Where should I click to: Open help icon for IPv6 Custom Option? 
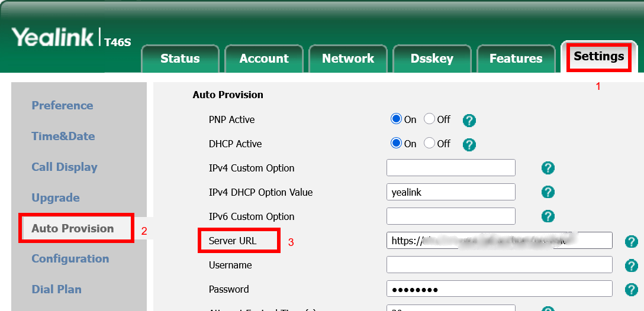click(x=548, y=216)
